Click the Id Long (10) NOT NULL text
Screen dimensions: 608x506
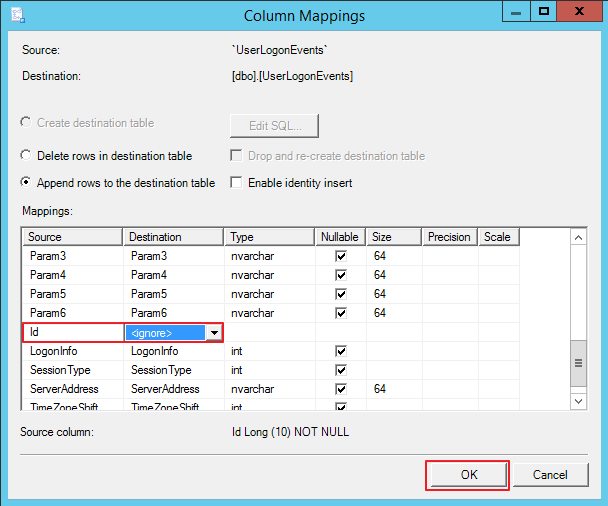(x=290, y=432)
